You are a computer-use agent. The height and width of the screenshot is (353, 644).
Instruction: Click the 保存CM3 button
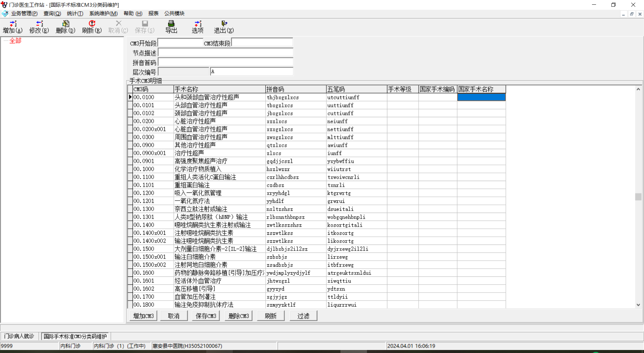coord(206,316)
